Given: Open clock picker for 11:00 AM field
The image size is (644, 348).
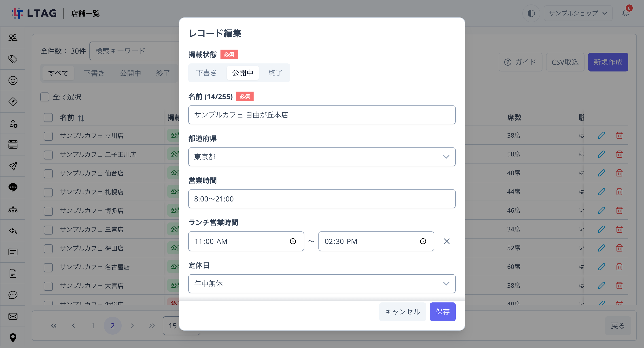Looking at the screenshot, I should coord(293,241).
